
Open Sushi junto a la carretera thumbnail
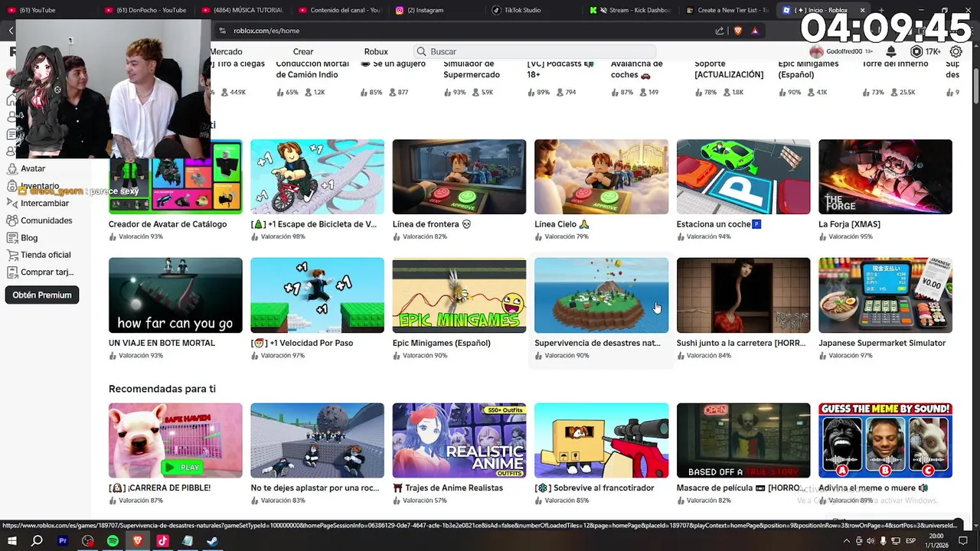tap(743, 295)
